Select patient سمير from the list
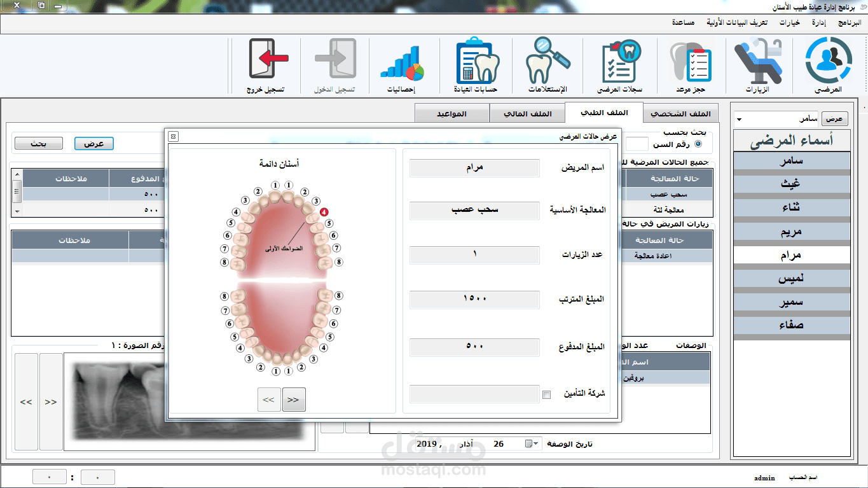The width and height of the screenshot is (868, 488). (x=792, y=302)
